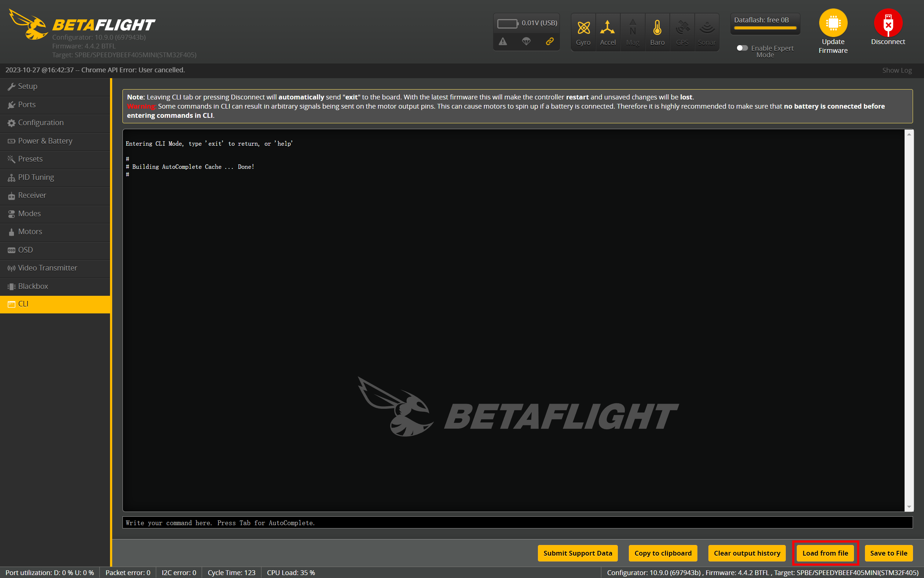Click the arming warning triangle icon

click(x=502, y=41)
